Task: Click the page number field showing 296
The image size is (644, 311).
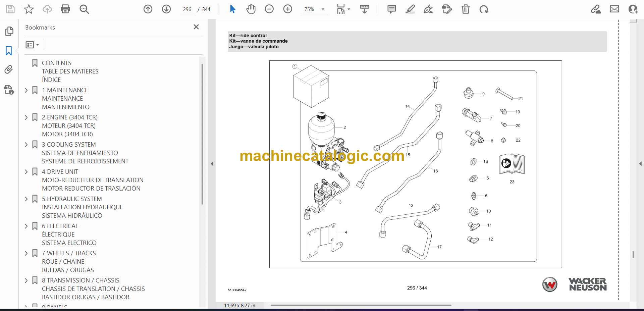Action: tap(187, 9)
